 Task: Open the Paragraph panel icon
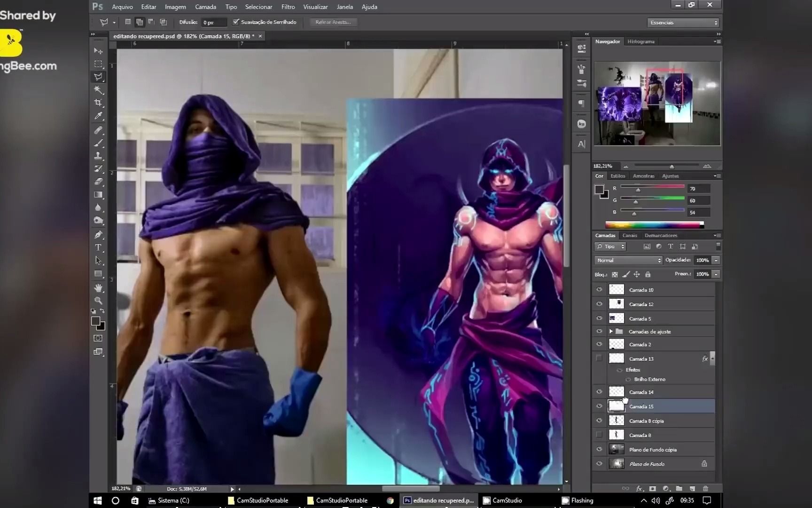click(x=582, y=103)
